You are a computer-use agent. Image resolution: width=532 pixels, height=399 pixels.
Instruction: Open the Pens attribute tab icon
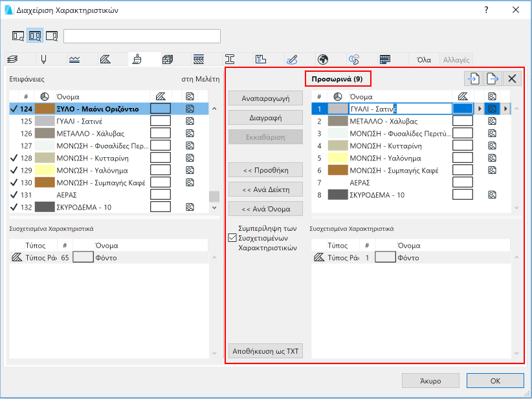[43, 59]
